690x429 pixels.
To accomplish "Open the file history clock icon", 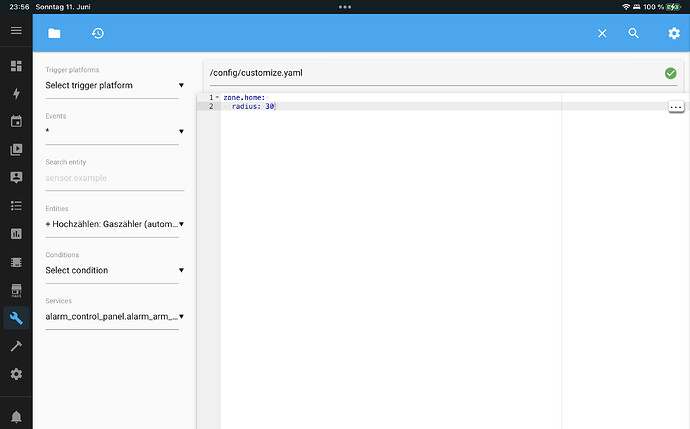I will (98, 33).
